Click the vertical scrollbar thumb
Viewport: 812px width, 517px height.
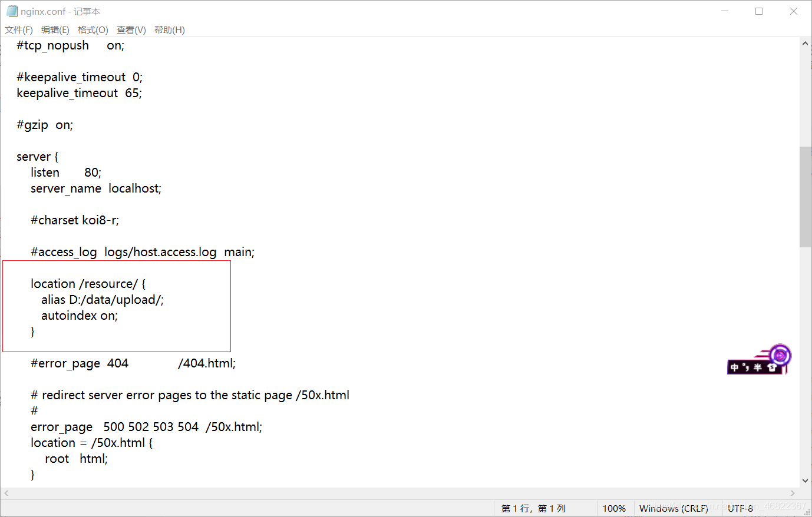tap(806, 197)
